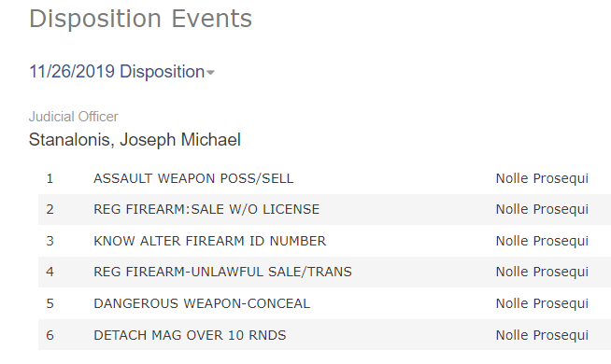Viewport: 611px width, 364px height.
Task: Select ASSAULT WEAPON POSS/SELL charge
Action: click(x=193, y=178)
